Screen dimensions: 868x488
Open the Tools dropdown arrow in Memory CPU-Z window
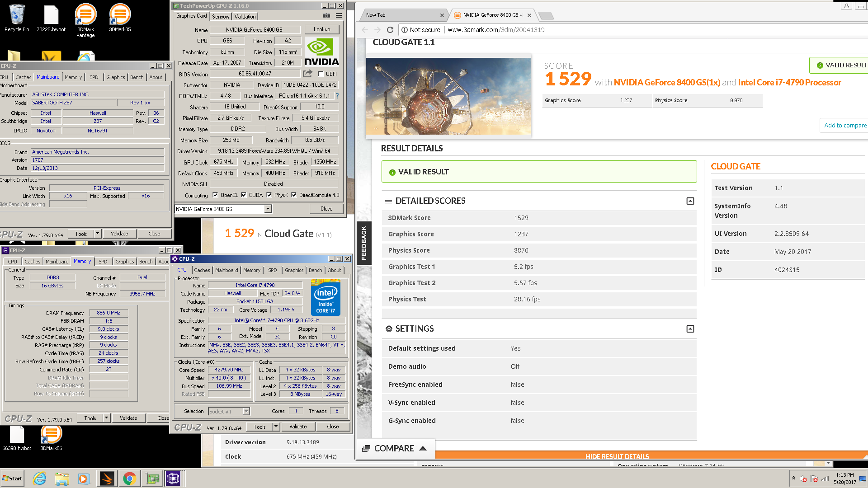(107, 418)
